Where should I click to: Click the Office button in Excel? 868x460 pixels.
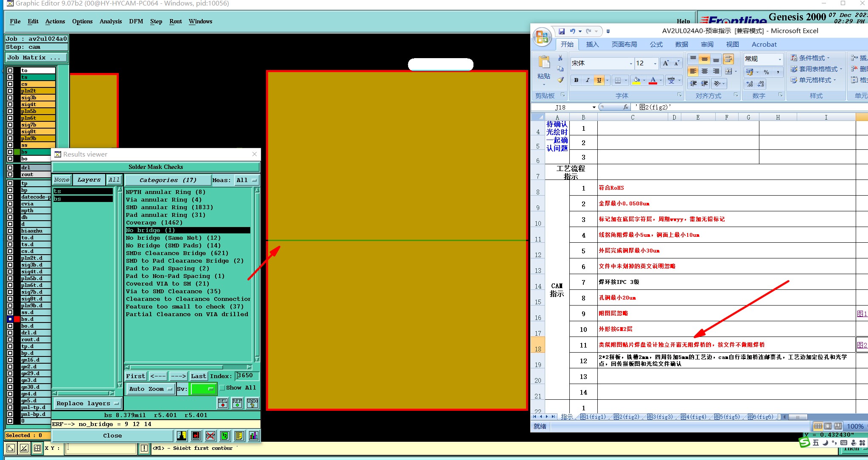tap(542, 37)
